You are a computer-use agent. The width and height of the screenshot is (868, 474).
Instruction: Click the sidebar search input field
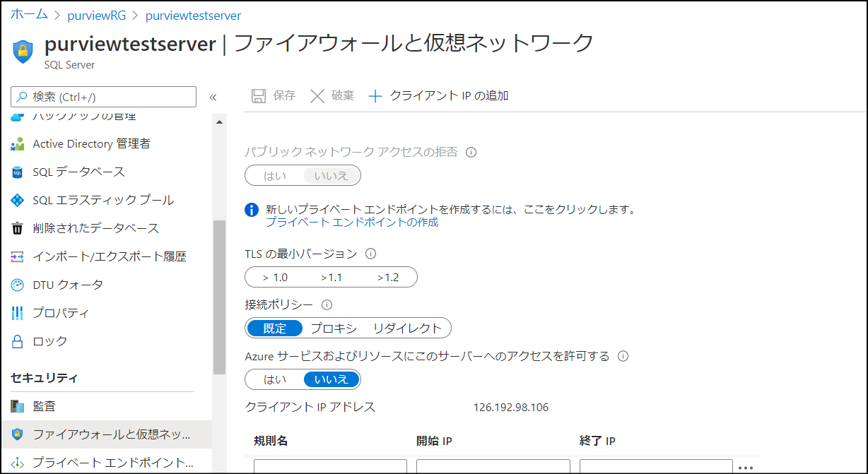[x=103, y=97]
